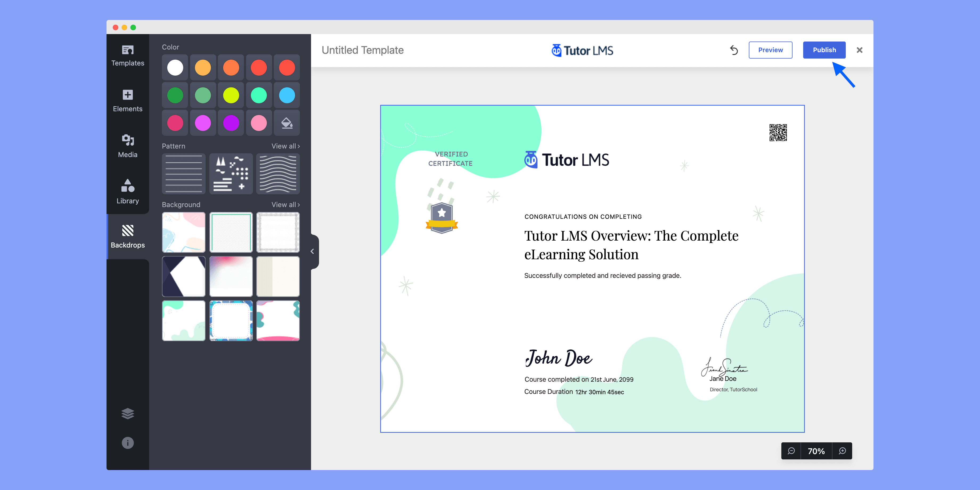Select the Jane Doe signature name

pyautogui.click(x=723, y=379)
